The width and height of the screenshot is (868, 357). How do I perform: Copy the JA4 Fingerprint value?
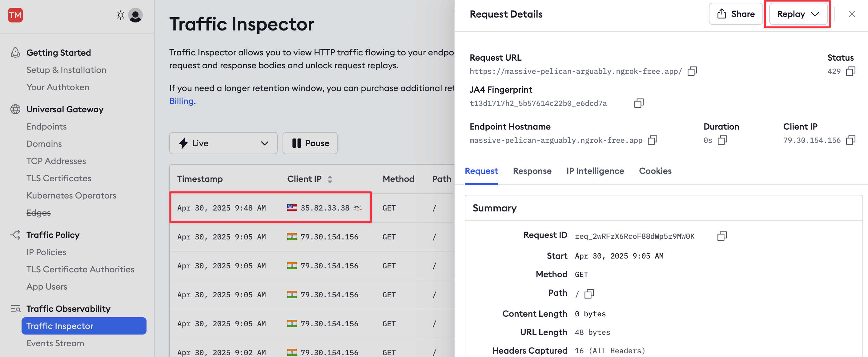639,103
